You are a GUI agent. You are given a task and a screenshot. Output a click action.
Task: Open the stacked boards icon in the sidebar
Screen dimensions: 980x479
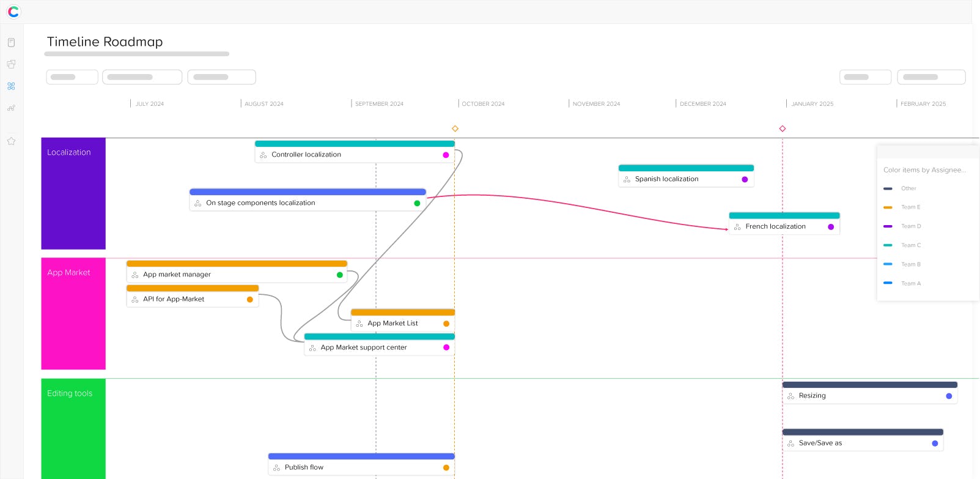click(x=11, y=64)
